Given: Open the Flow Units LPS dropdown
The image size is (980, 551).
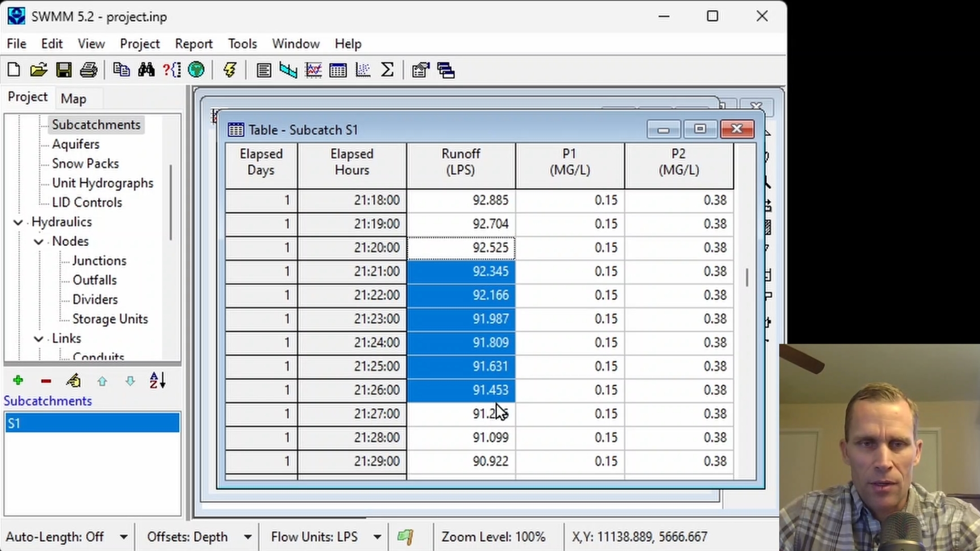Looking at the screenshot, I should click(377, 537).
